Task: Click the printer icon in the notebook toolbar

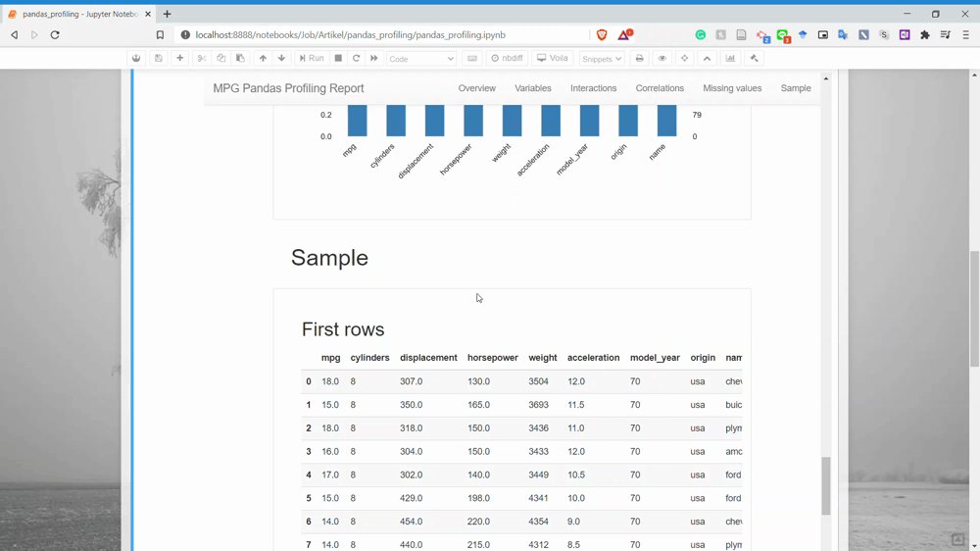Action: pos(639,59)
